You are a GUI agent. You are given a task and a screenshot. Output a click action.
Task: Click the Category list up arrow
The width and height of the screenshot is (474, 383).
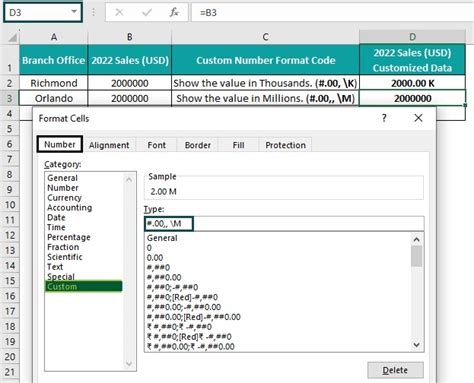coord(129,179)
